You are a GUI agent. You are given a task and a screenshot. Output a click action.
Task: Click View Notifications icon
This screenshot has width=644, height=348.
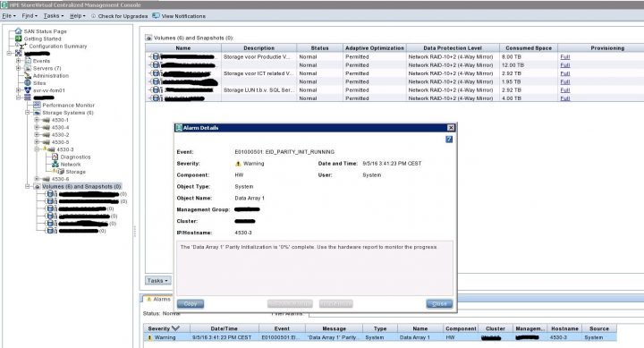(156, 15)
